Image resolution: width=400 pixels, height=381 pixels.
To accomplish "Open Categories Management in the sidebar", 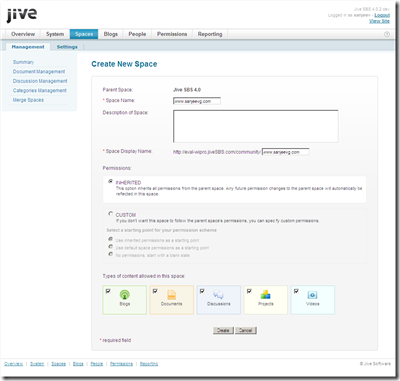I will click(x=40, y=90).
